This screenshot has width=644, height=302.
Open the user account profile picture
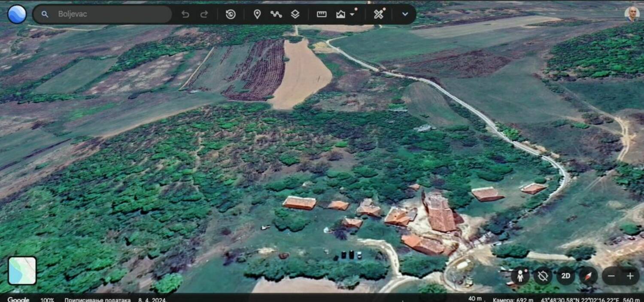click(632, 14)
